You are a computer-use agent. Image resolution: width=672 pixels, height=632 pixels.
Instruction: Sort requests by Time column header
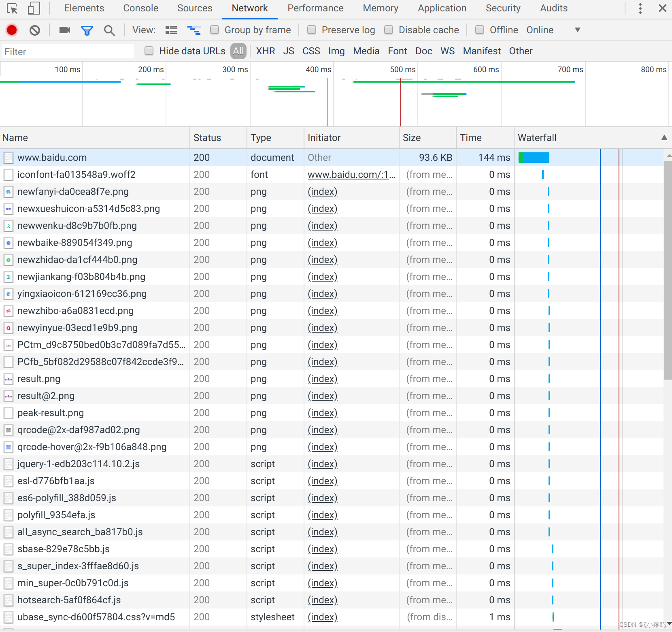(485, 138)
